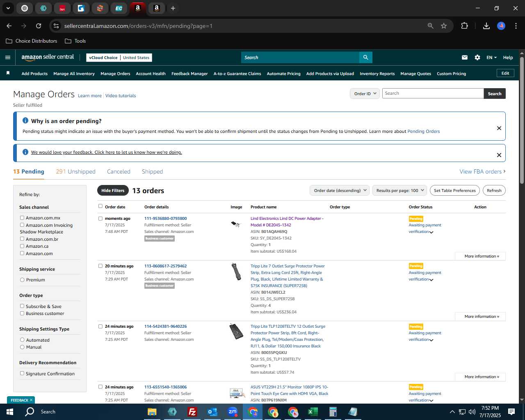Check the Amazon.com.br sales channel filter
Viewport: 525px width, 420px height.
[22, 239]
